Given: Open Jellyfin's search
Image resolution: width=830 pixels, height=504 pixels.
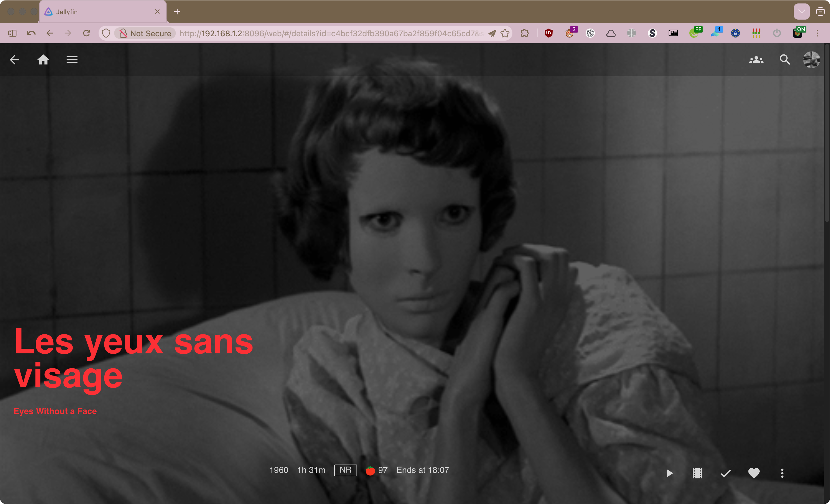Looking at the screenshot, I should 785,60.
